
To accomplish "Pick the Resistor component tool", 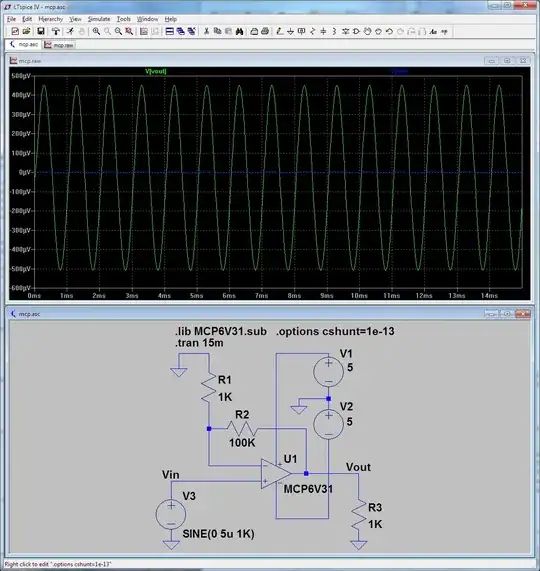I will [312, 31].
